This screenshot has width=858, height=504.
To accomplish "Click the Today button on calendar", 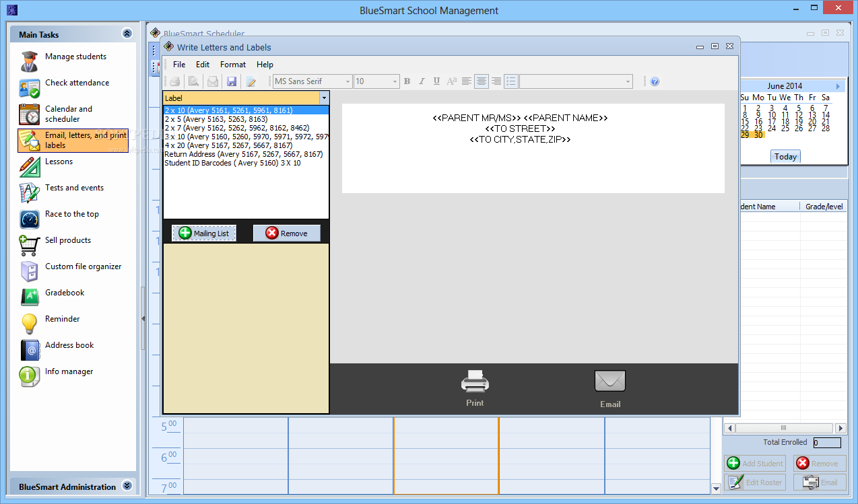I will tap(785, 156).
